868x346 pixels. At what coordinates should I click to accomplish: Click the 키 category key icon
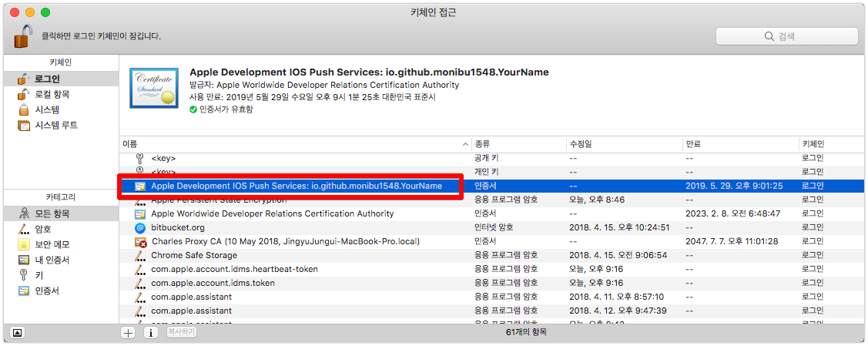[x=24, y=275]
